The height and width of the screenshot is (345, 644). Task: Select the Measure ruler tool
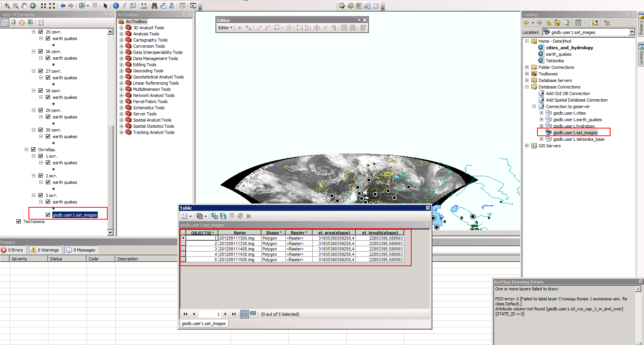coord(143,5)
